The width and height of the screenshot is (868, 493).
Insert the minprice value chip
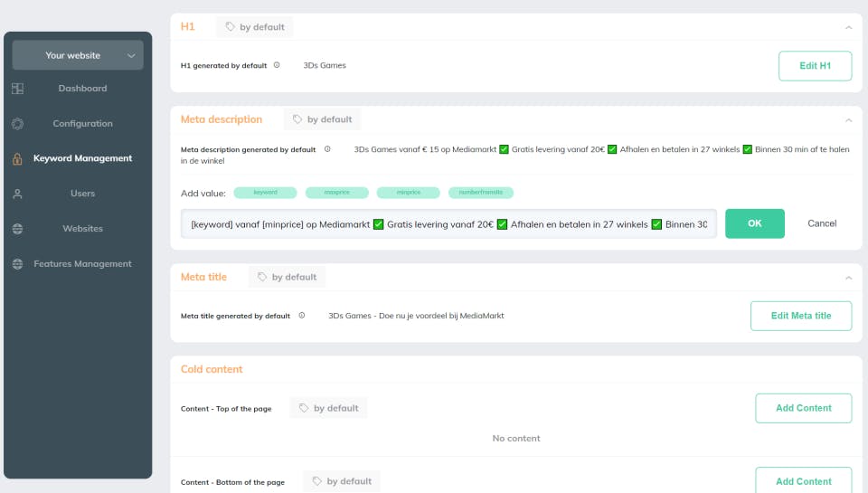tap(408, 192)
